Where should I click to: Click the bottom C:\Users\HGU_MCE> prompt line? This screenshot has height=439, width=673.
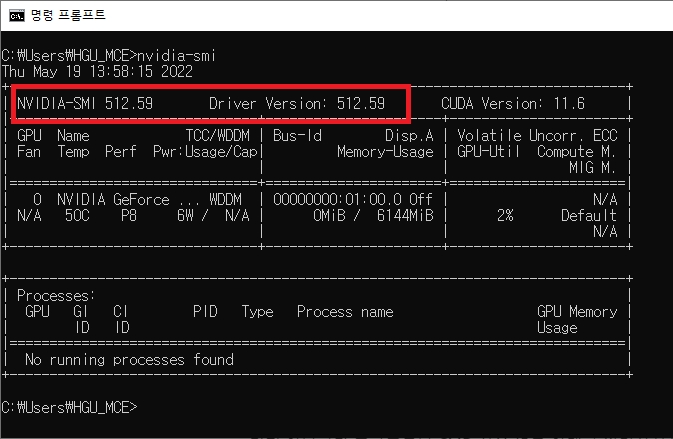(x=69, y=407)
